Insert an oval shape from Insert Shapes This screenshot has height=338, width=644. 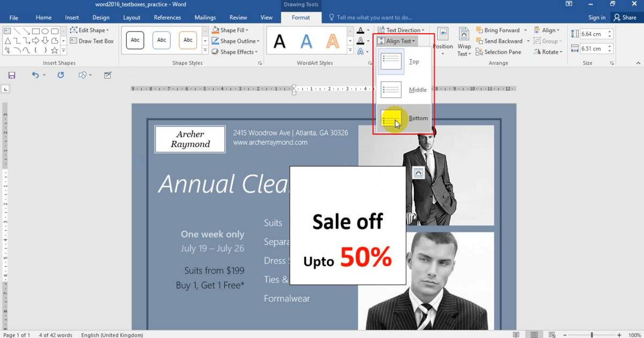pyautogui.click(x=45, y=31)
